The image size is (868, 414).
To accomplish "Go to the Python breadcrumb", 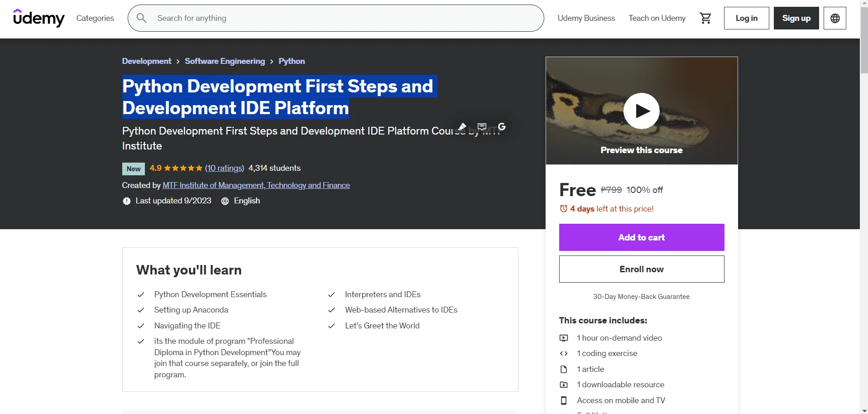I will click(292, 61).
